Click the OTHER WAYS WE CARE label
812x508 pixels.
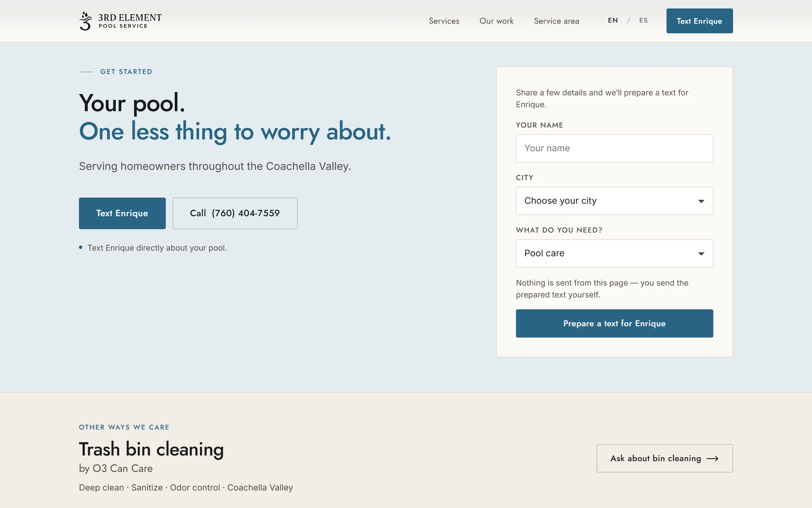tap(124, 427)
